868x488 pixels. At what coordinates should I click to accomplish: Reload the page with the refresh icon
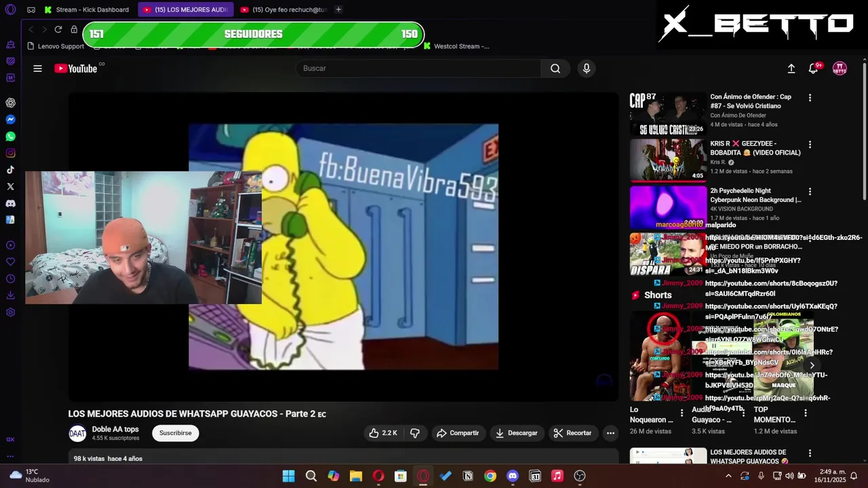click(58, 29)
